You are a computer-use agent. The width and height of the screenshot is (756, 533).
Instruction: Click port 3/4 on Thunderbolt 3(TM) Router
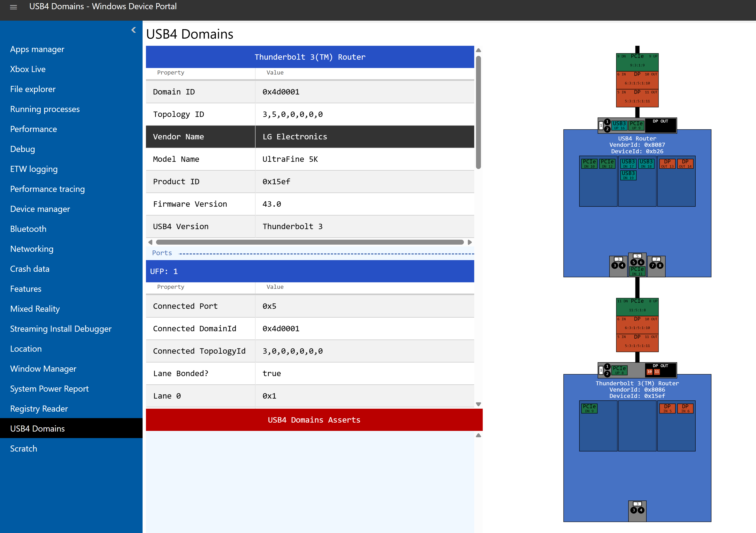(x=637, y=511)
